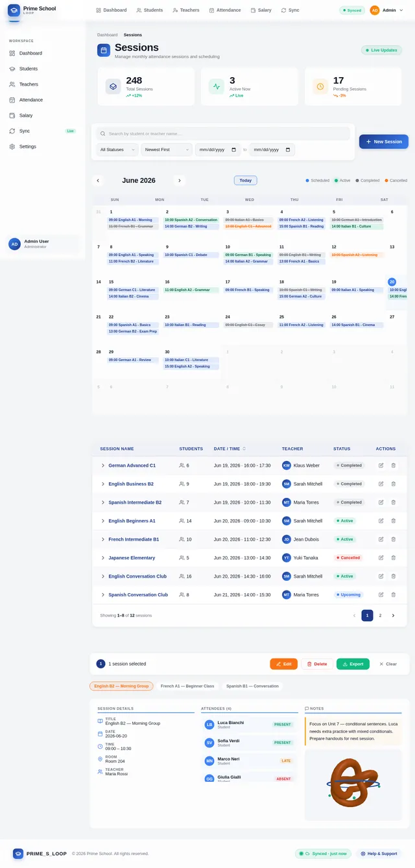
Task: Click the Active Now pulse icon
Action: [x=217, y=86]
